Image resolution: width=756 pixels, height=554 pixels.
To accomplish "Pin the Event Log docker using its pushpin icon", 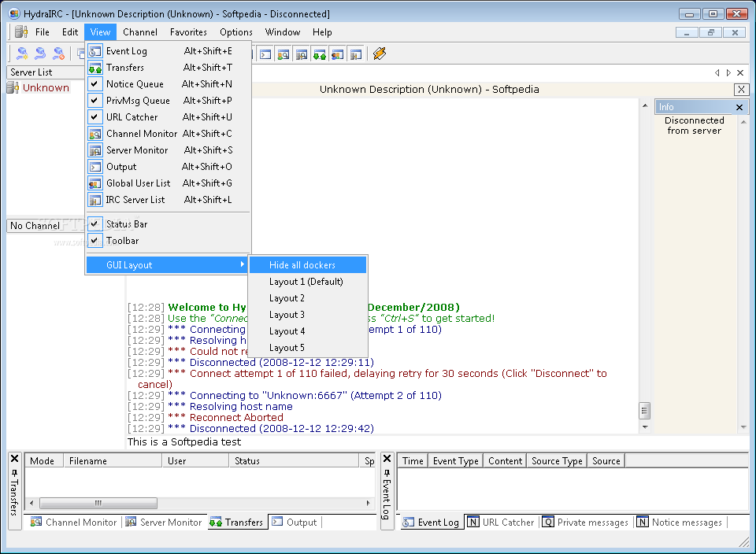I will [x=387, y=473].
